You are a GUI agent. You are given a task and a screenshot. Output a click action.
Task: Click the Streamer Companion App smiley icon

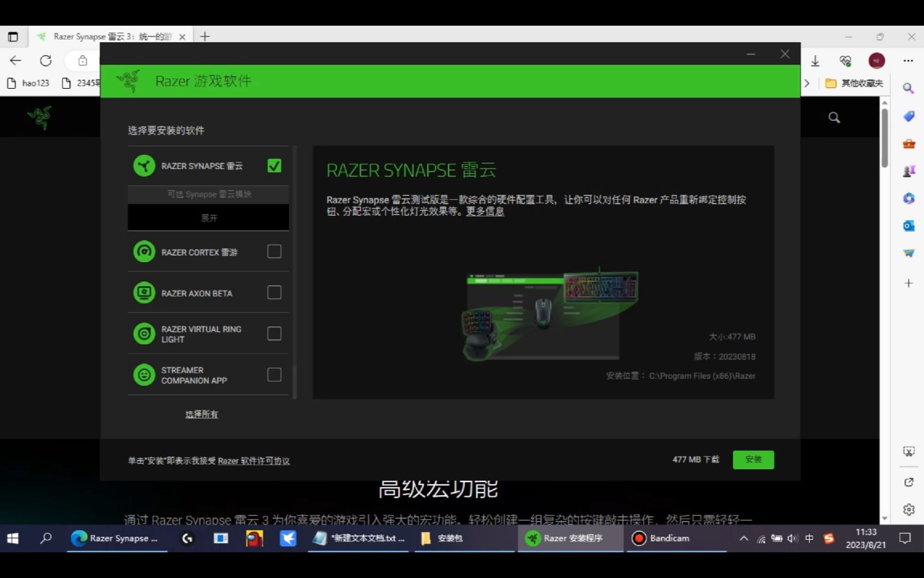coord(144,375)
